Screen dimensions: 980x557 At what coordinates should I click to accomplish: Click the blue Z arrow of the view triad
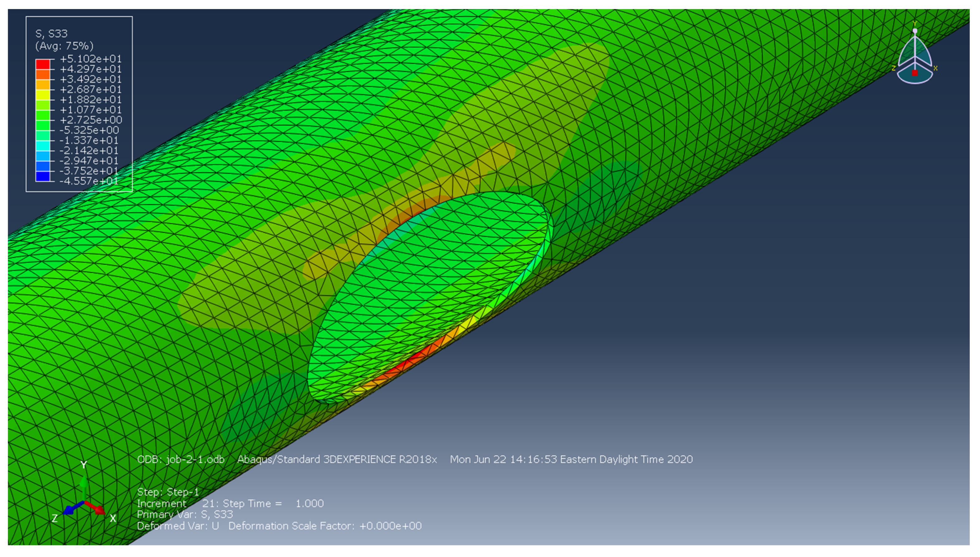[70, 509]
